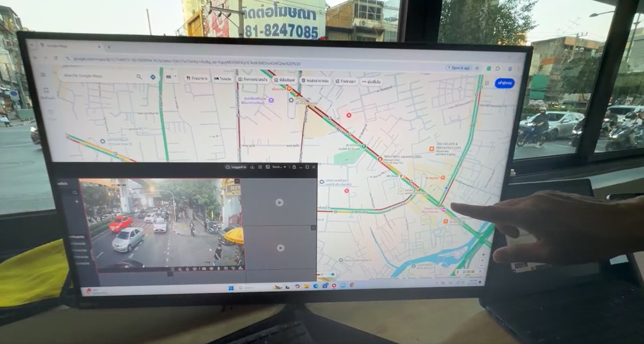This screenshot has height=344, width=644.
Task: Select the camera-icon things-to-do chip
Action: 252,79
